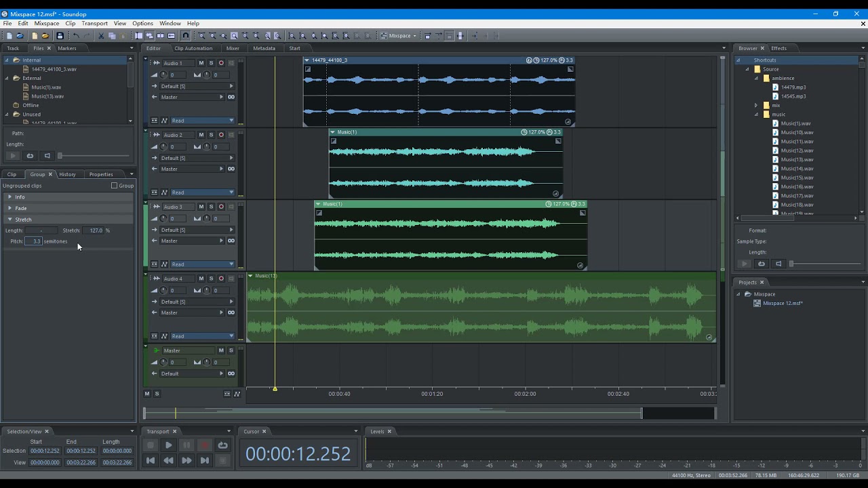Open the Mixspace toolbar dropdown
Screen dimensions: 868x488
pyautogui.click(x=399, y=36)
